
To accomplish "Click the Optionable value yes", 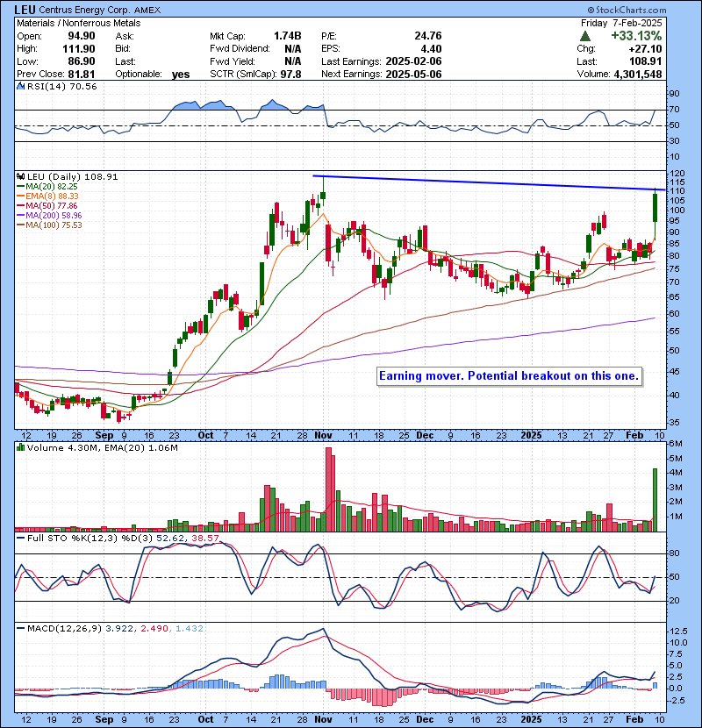I will coord(181,75).
